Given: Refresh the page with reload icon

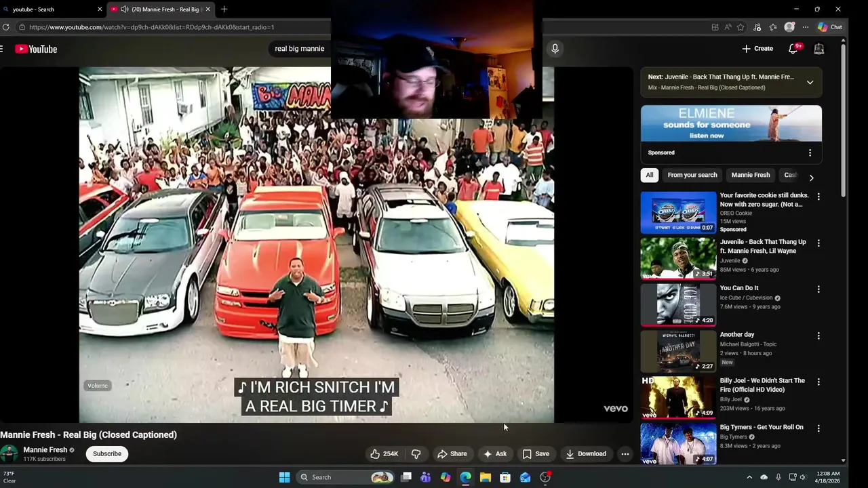Looking at the screenshot, I should 5,27.
